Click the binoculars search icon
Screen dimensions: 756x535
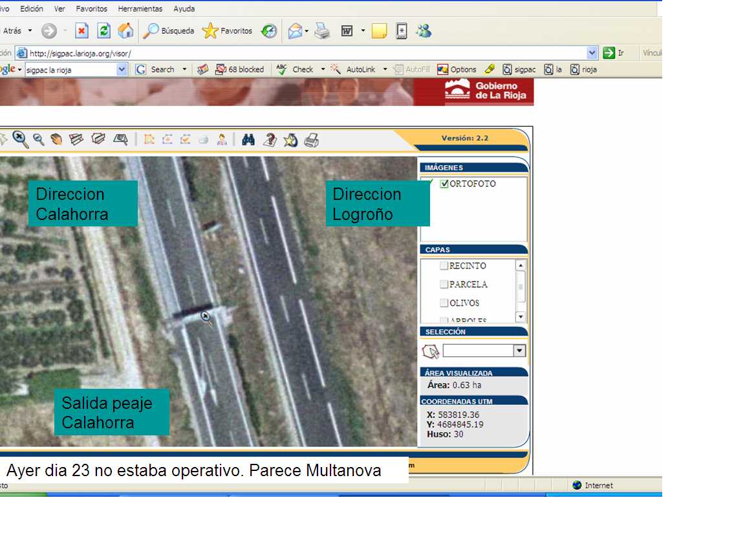(x=248, y=140)
